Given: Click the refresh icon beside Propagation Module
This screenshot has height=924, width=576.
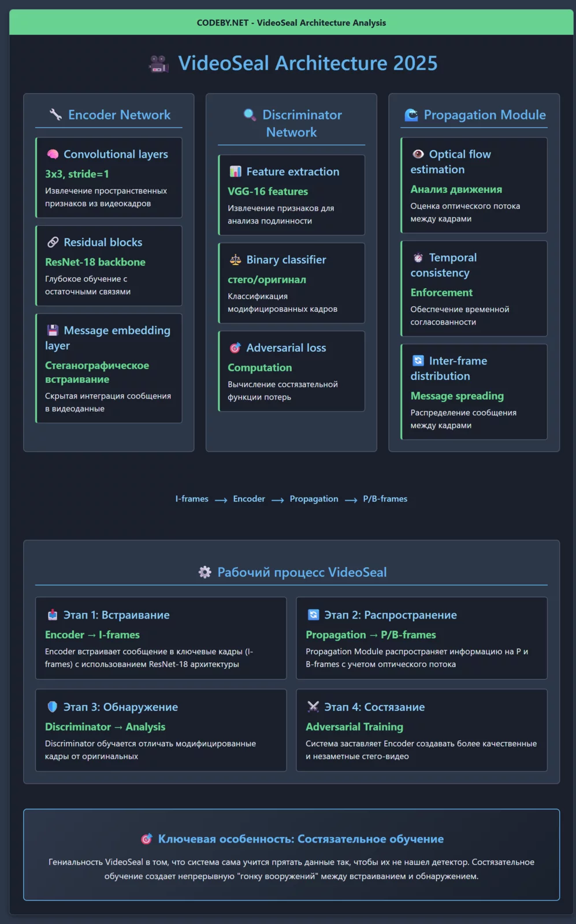Looking at the screenshot, I should point(411,114).
